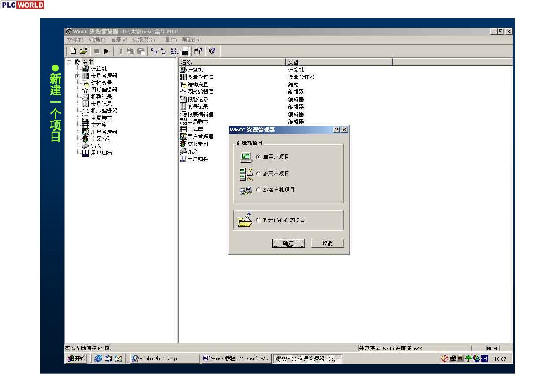Click single-user project computer icon in dialog
Viewport: 555px width, 392px height.
click(x=246, y=157)
